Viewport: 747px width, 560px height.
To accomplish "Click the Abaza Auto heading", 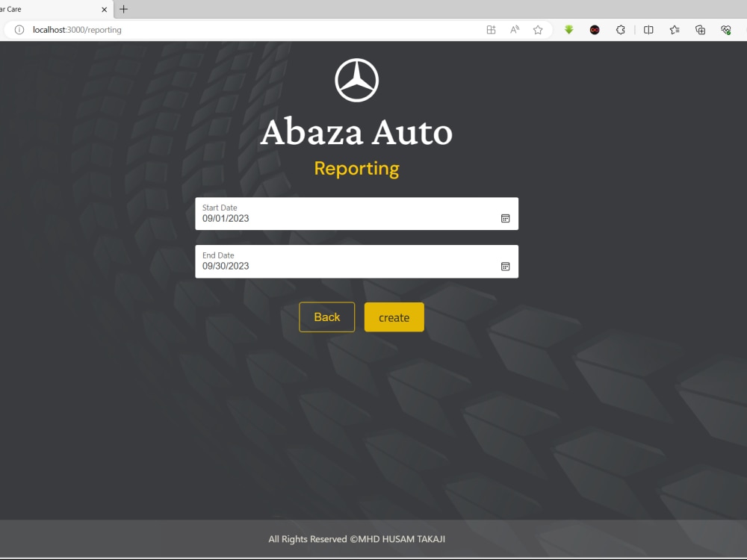I will (356, 132).
